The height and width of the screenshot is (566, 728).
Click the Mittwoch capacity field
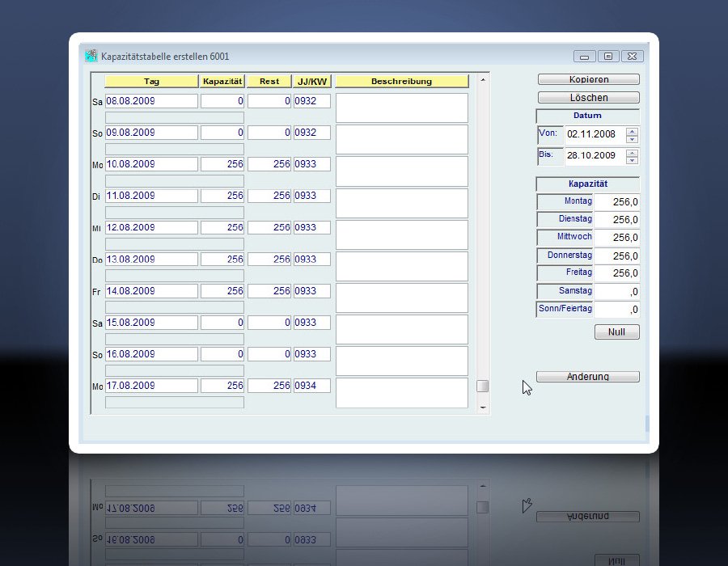[x=616, y=238]
